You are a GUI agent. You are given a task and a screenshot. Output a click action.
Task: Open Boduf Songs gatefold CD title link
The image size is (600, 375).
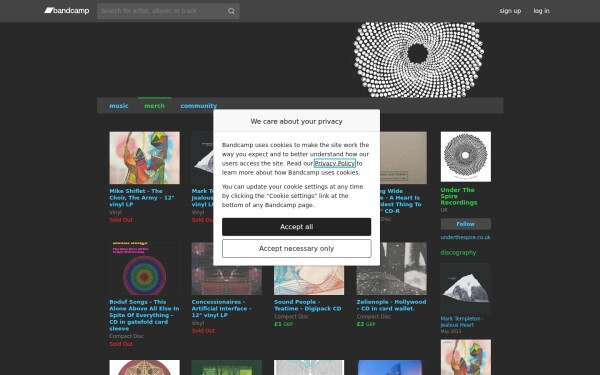click(144, 315)
